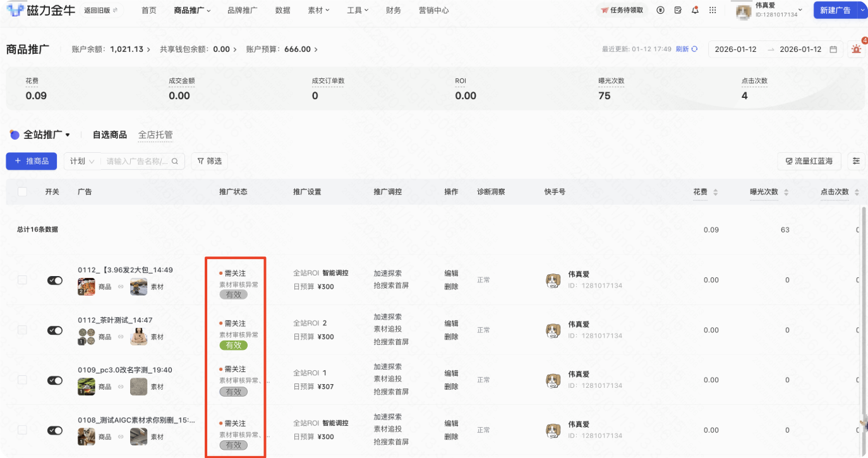Open the notifications bell icon
This screenshot has height=458, width=868.
tap(695, 11)
